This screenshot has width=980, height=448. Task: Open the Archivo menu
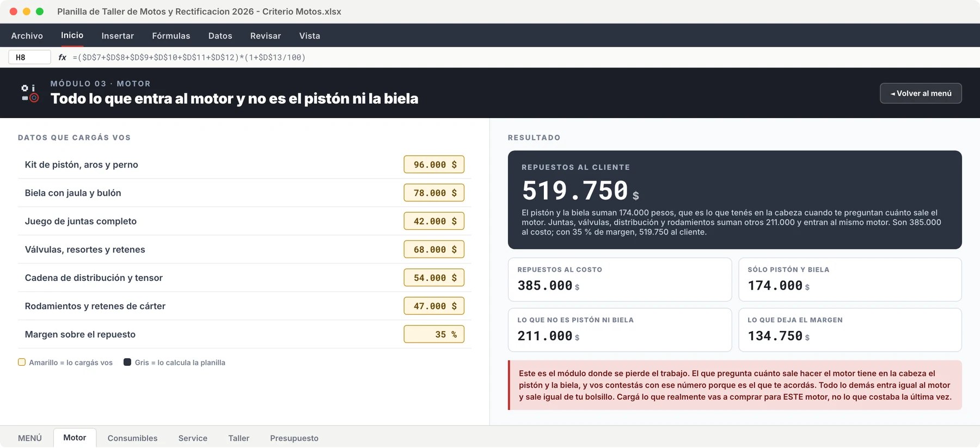[x=27, y=36]
